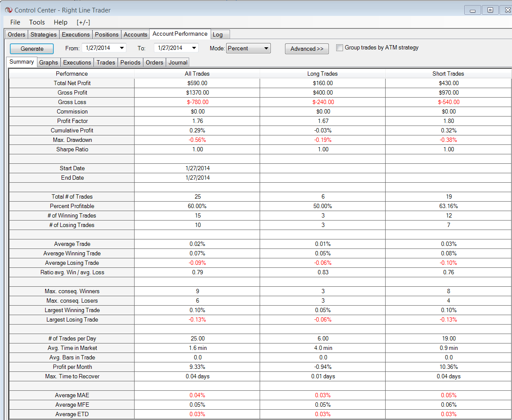
Task: Select the Average ETD row label
Action: 72,415
